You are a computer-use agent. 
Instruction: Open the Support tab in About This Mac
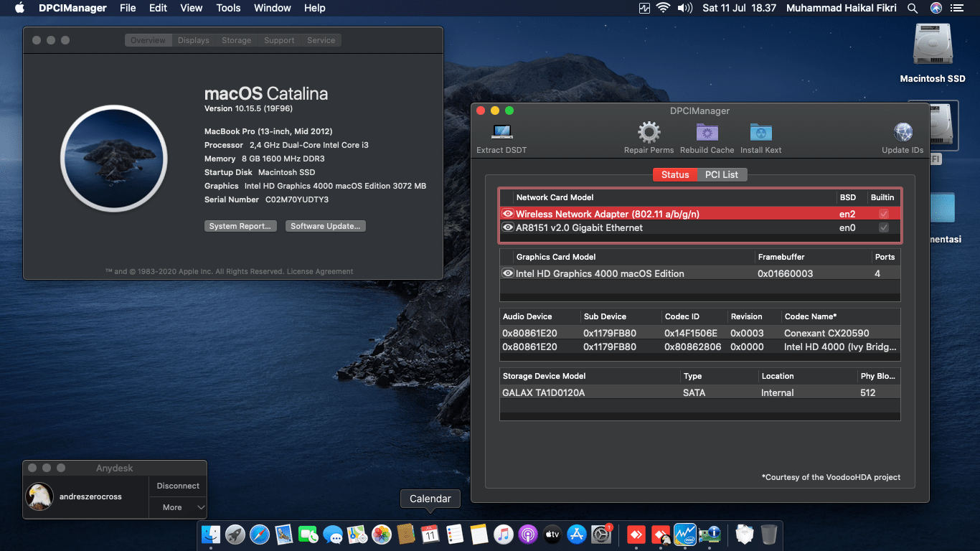279,40
